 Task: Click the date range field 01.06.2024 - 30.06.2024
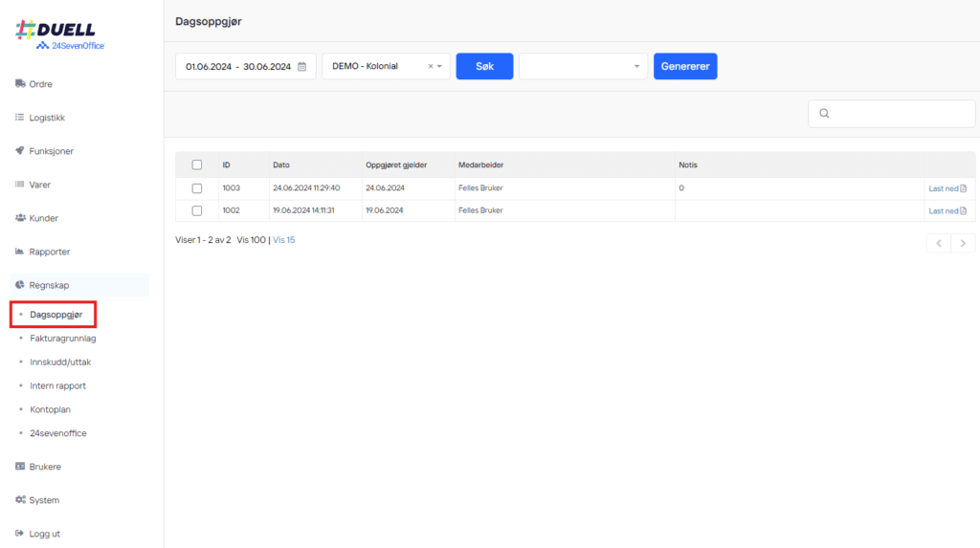coord(246,66)
